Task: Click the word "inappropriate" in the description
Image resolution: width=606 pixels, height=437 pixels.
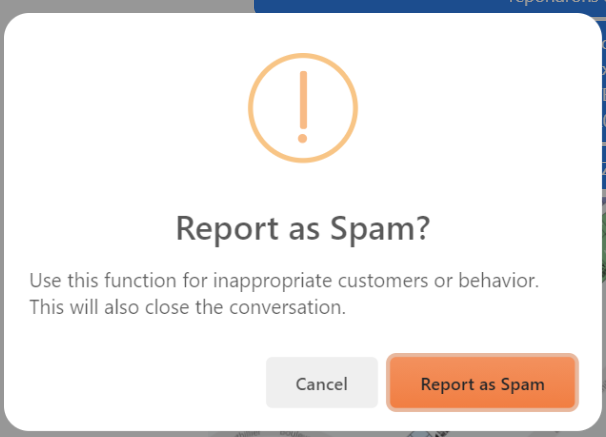Action: [272, 280]
